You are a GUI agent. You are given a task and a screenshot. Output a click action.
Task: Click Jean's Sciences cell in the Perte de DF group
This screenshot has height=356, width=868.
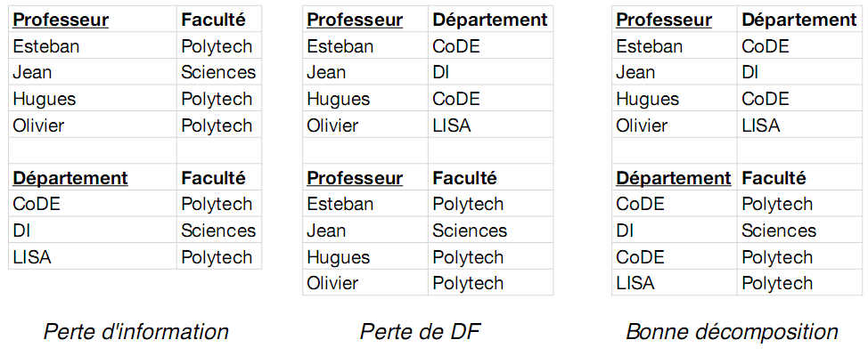[x=490, y=231]
